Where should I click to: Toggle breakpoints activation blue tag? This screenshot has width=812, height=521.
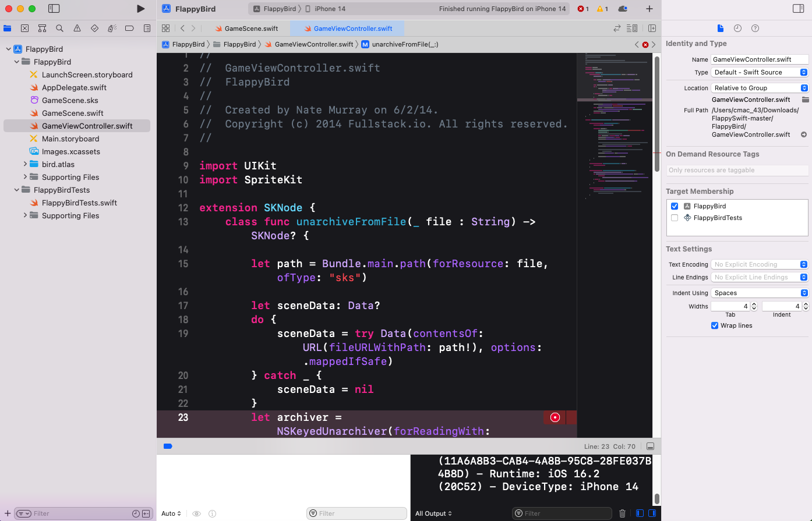(x=168, y=446)
